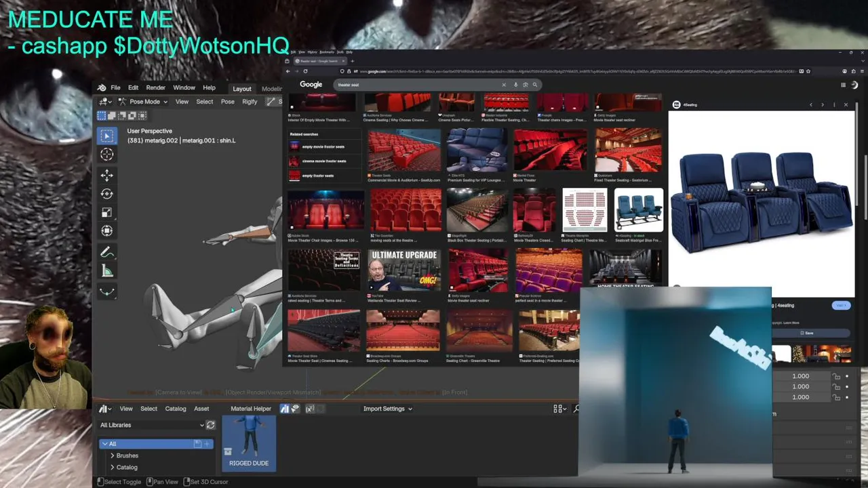868x488 pixels.
Task: Open viewport View menu next to Pose Mode
Action: [182, 102]
